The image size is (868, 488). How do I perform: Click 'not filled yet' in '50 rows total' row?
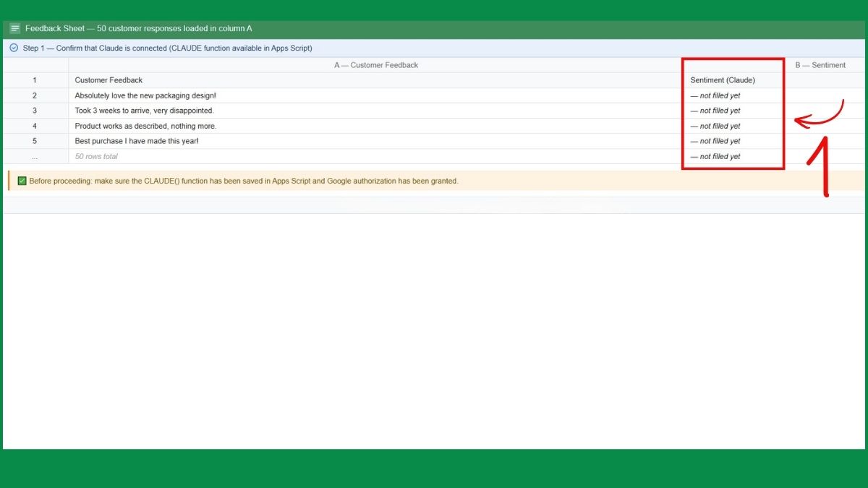(x=734, y=156)
